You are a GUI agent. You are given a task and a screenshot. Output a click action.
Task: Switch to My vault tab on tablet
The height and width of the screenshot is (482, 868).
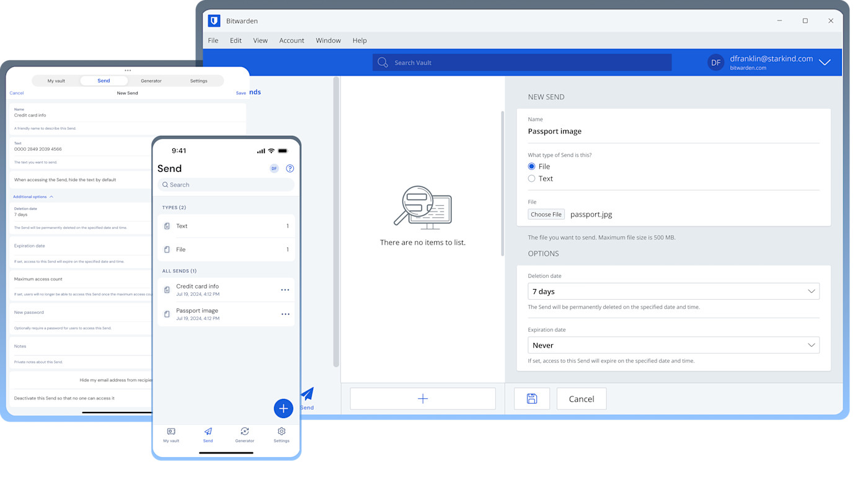tap(56, 81)
